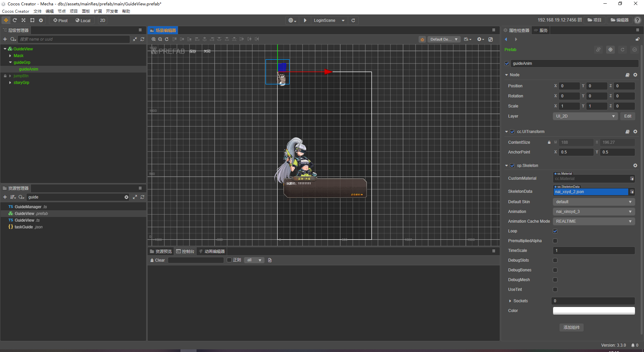Click the Edit layer button

(628, 116)
